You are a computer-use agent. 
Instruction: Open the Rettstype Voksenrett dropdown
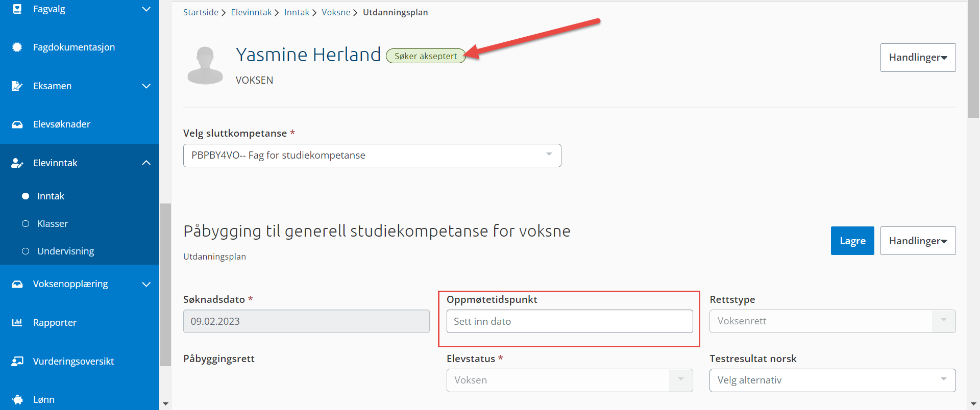(x=832, y=321)
